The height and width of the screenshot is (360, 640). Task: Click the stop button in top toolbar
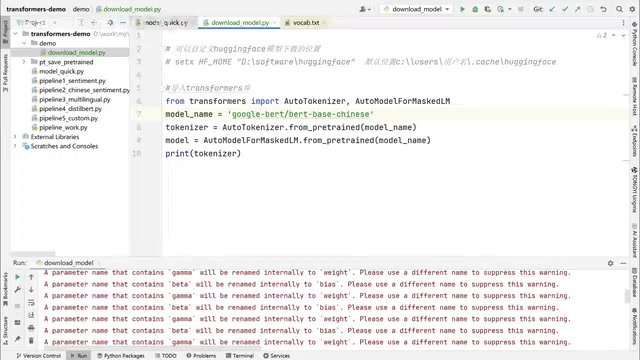click(520, 9)
